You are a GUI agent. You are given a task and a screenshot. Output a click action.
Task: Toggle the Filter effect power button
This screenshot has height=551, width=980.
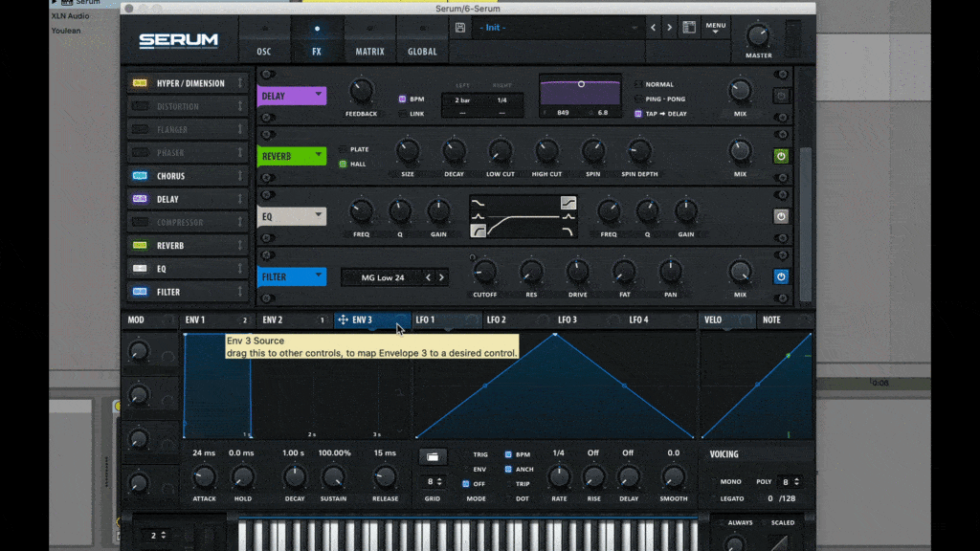[x=781, y=276]
